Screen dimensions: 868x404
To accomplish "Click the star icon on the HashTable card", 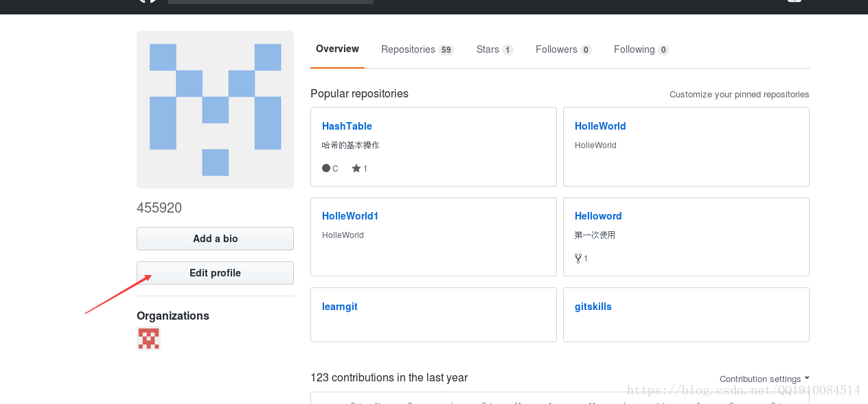I will click(x=355, y=168).
